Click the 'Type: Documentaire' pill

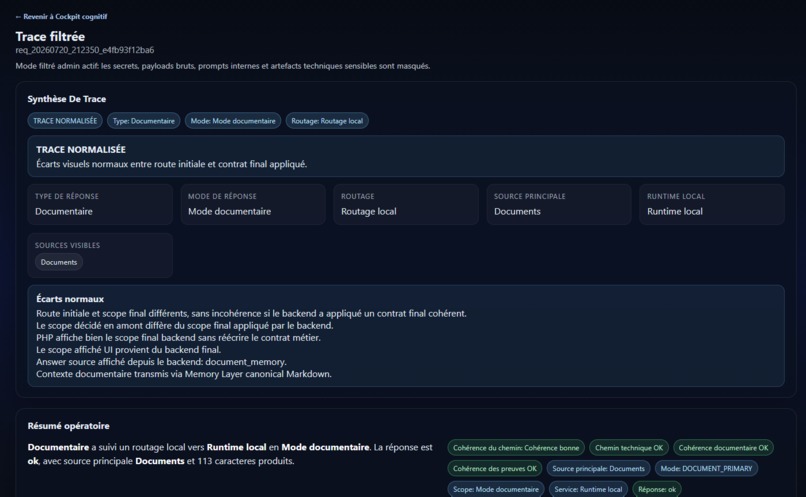[143, 121]
